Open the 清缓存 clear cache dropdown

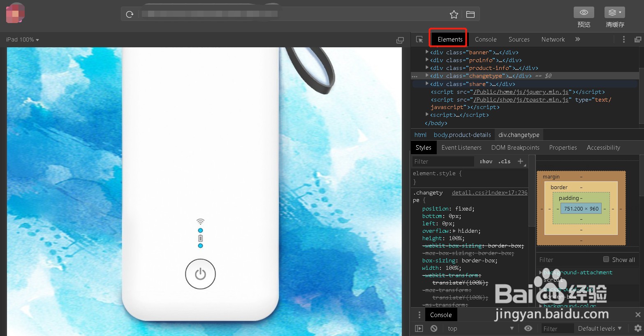pos(615,12)
